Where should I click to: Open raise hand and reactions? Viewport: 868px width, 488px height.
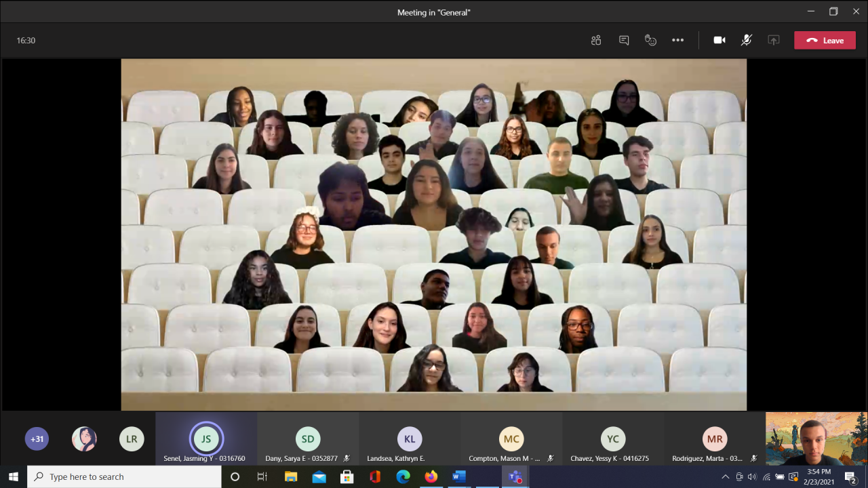click(651, 40)
